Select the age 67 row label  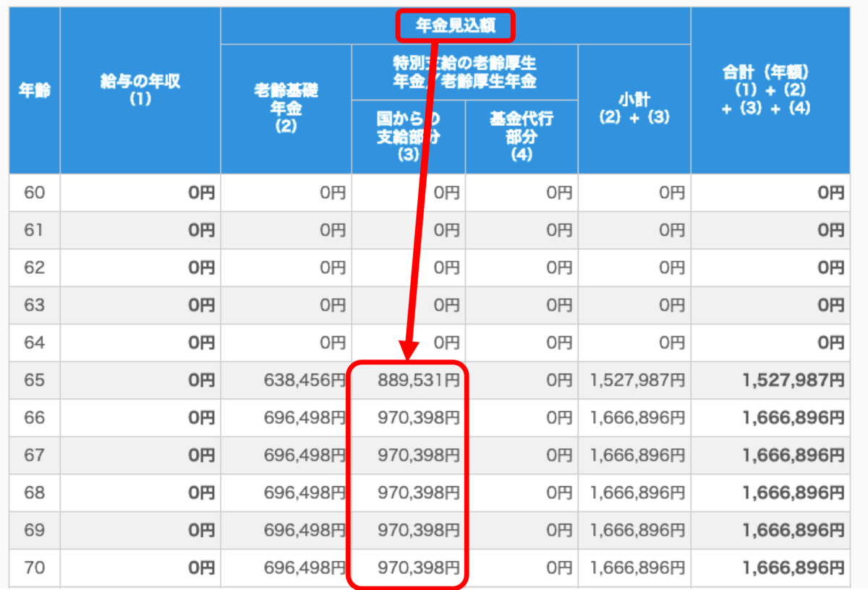click(x=35, y=456)
